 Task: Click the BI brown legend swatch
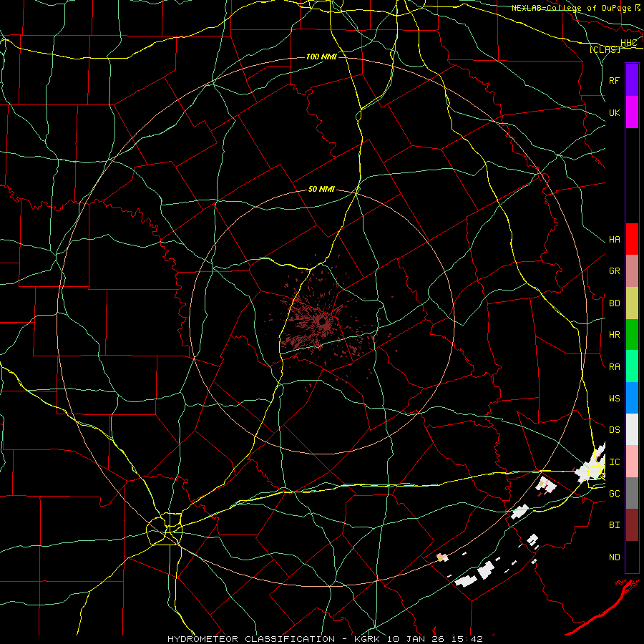point(632,525)
